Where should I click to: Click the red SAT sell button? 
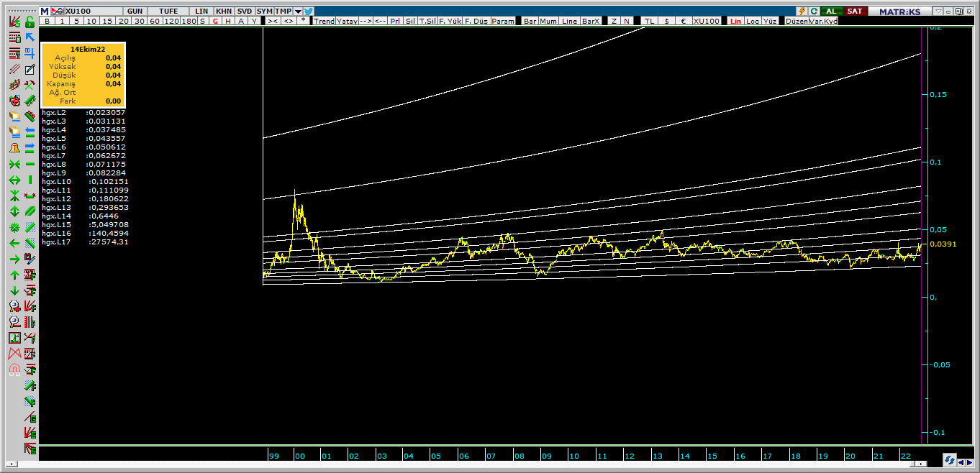[855, 12]
